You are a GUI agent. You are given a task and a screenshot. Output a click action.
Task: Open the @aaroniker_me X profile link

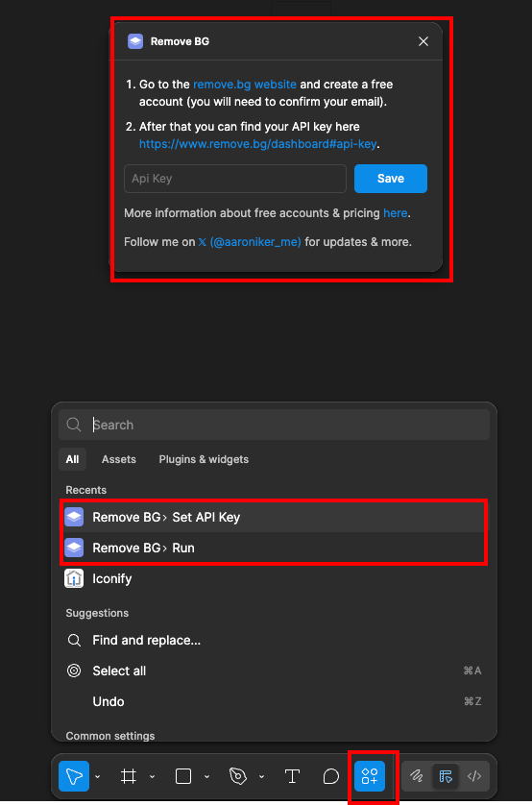pos(250,242)
